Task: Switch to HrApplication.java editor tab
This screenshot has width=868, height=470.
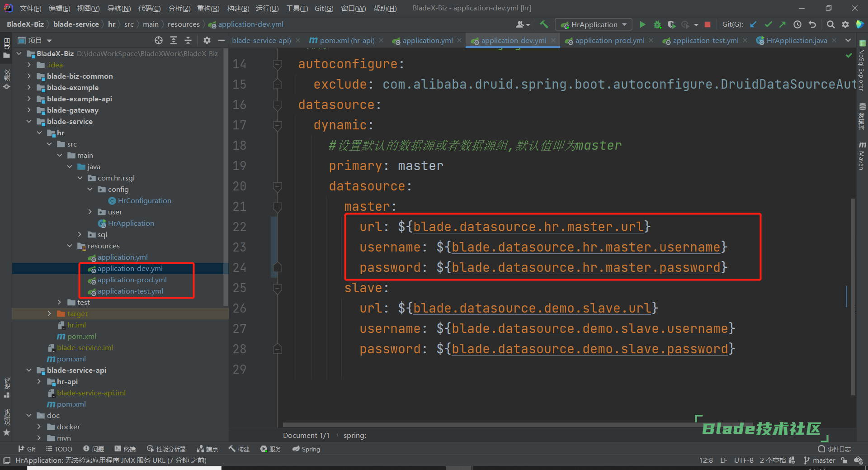Action: coord(797,41)
